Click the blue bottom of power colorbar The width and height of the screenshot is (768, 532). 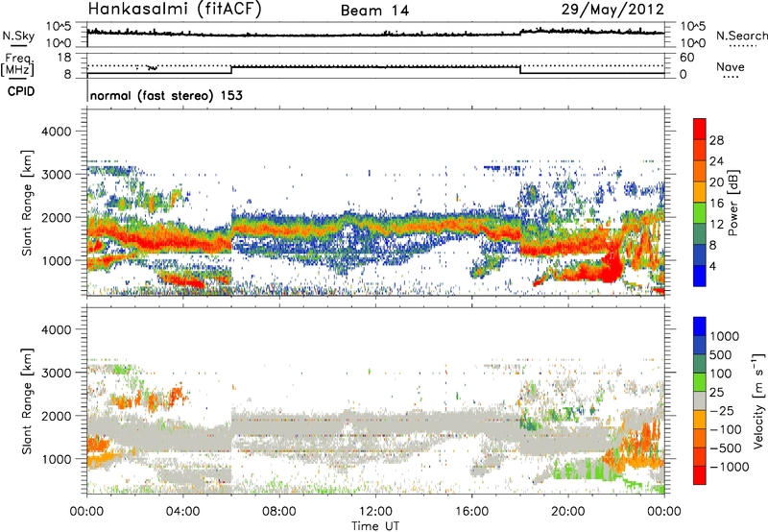point(700,276)
